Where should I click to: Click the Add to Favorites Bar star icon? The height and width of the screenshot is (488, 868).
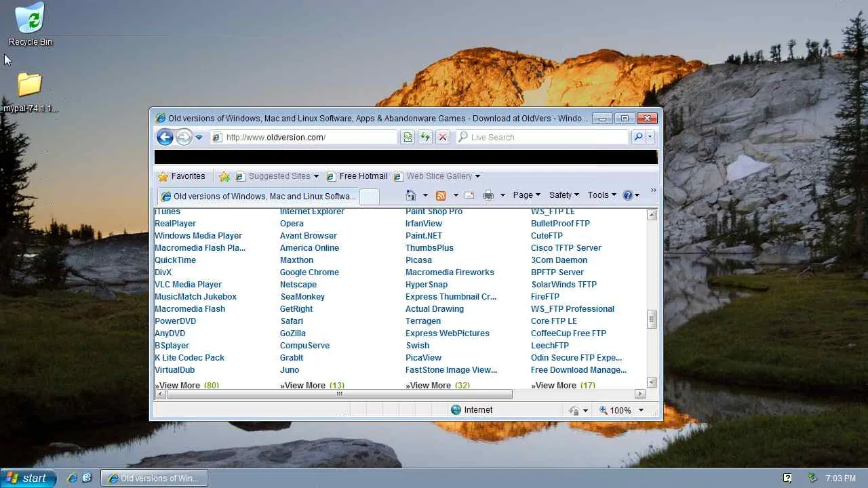pos(224,176)
